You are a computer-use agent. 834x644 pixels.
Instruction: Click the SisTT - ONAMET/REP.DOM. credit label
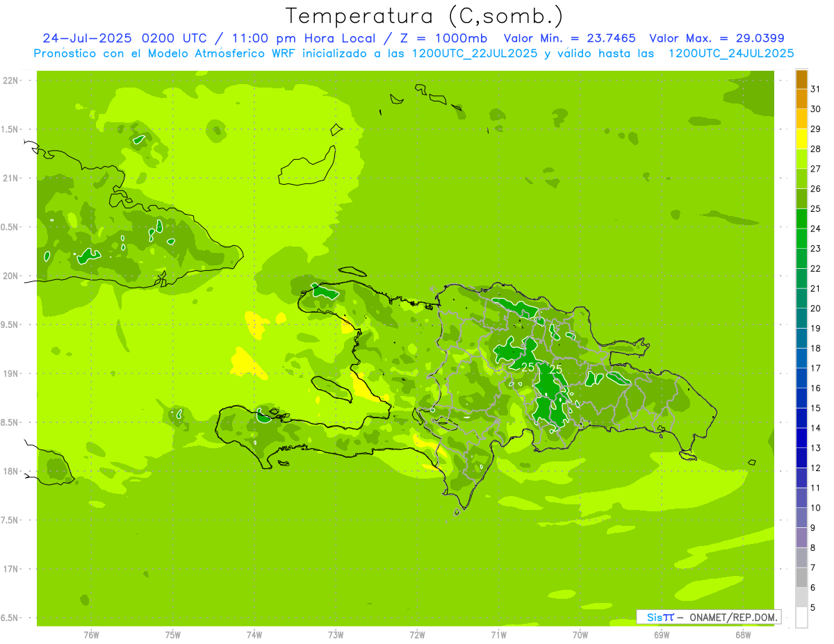point(708,617)
